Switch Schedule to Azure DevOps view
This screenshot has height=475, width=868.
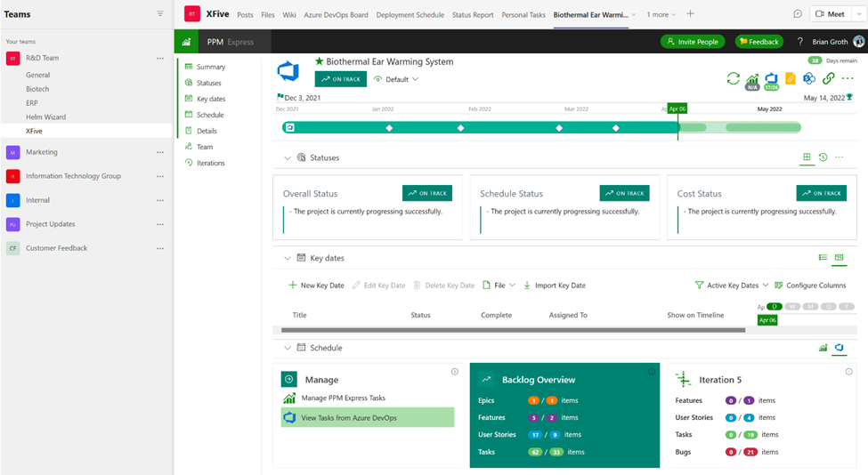point(840,347)
